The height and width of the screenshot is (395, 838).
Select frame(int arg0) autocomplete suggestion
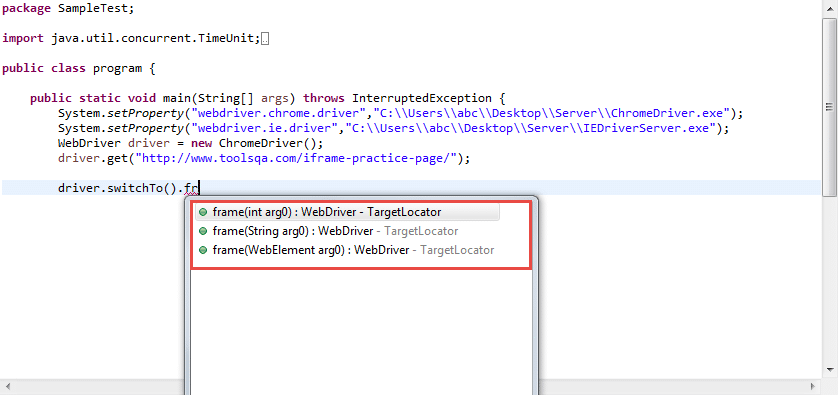347,212
